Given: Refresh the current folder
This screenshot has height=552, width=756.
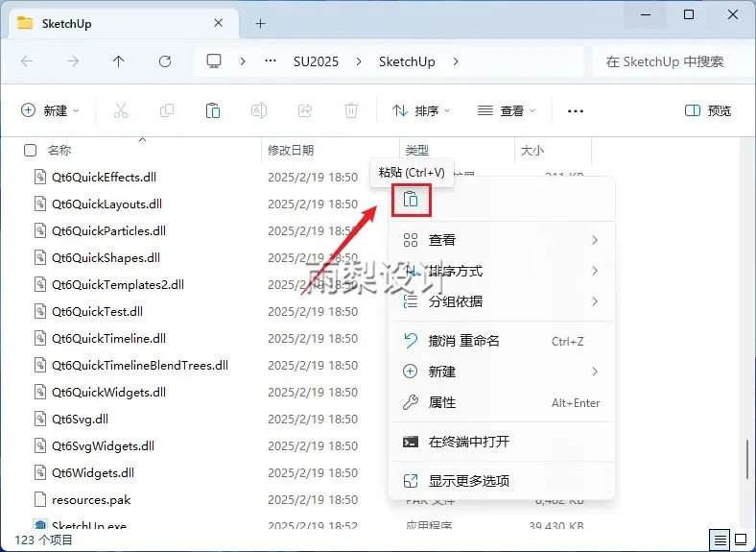Looking at the screenshot, I should pos(165,61).
